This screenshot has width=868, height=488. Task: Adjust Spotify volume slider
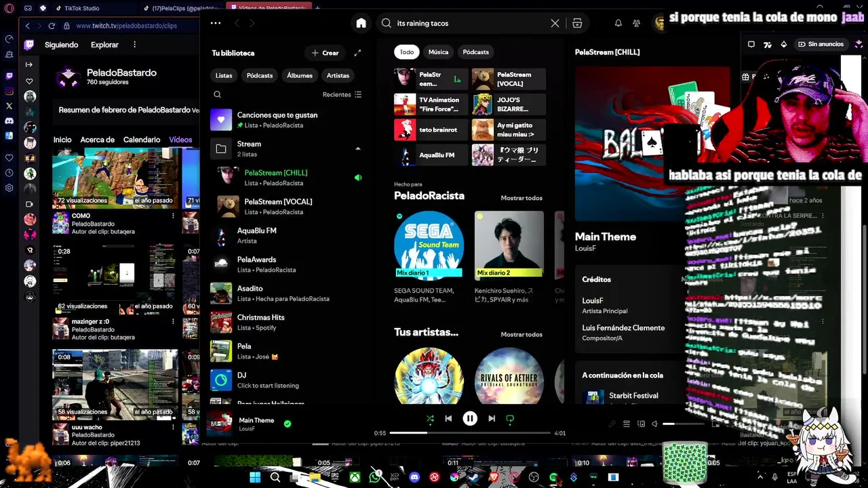pyautogui.click(x=684, y=424)
